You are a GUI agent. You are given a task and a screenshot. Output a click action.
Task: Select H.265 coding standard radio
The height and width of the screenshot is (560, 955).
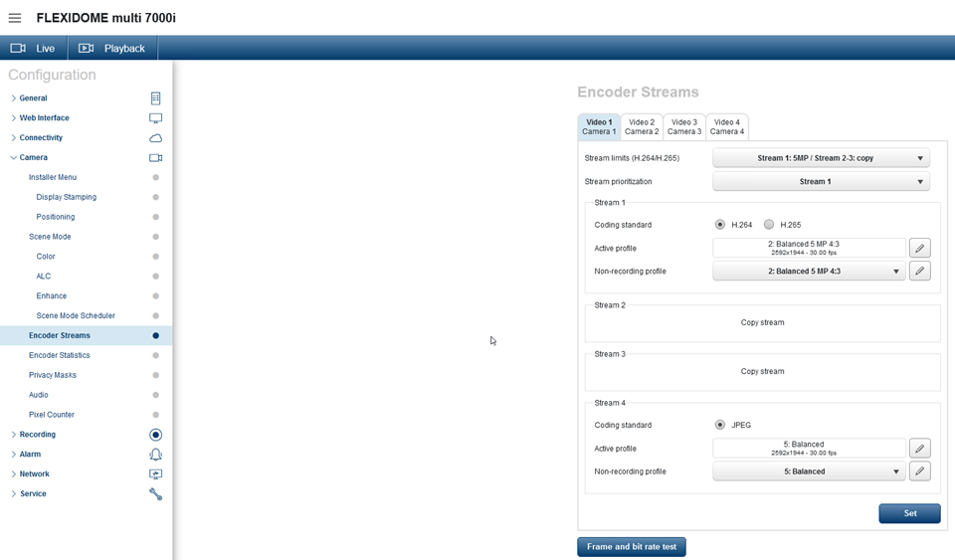point(769,225)
